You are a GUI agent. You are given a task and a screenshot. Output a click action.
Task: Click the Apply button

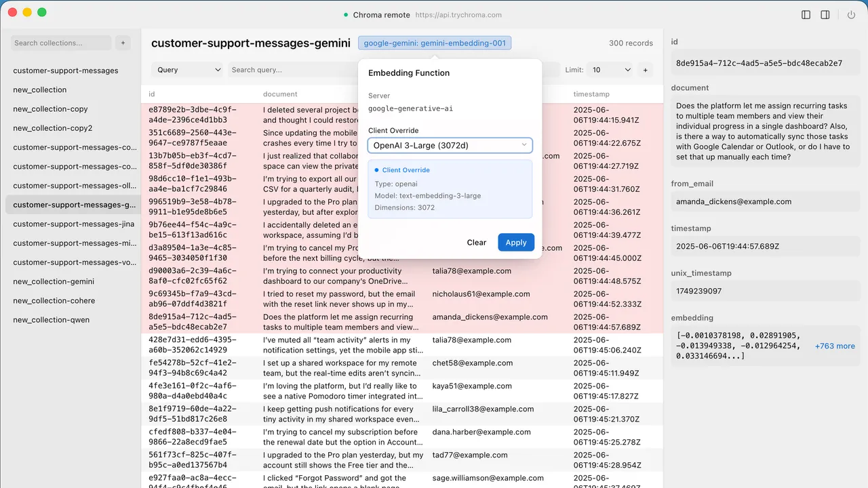[x=516, y=243]
